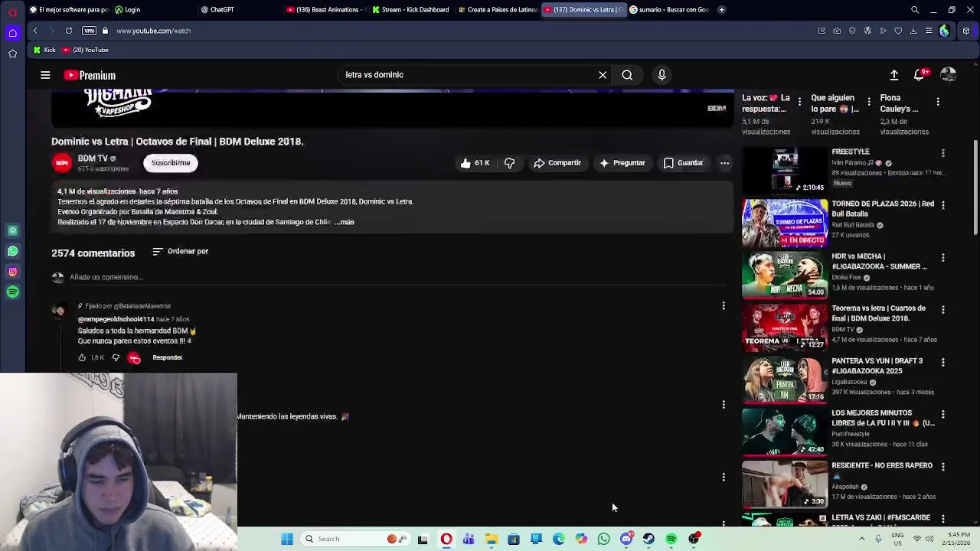The height and width of the screenshot is (551, 980).
Task: Open Discord from the taskbar
Action: 626,539
